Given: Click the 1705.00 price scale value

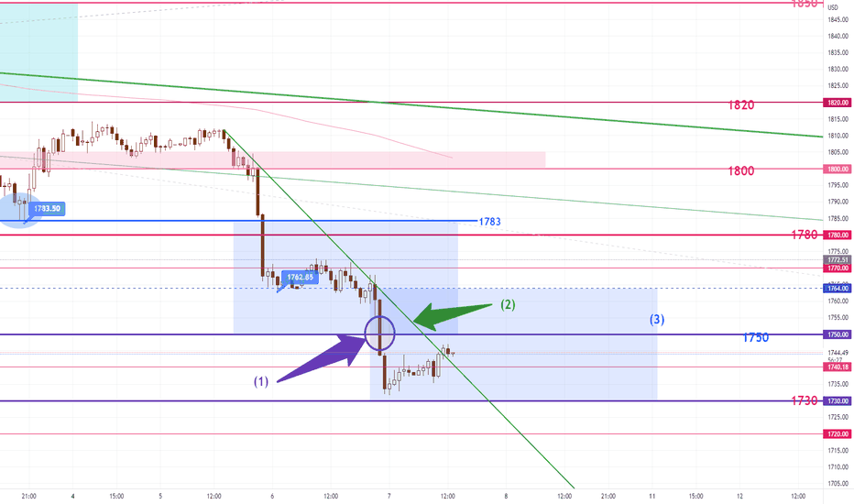Looking at the screenshot, I should point(838,483).
